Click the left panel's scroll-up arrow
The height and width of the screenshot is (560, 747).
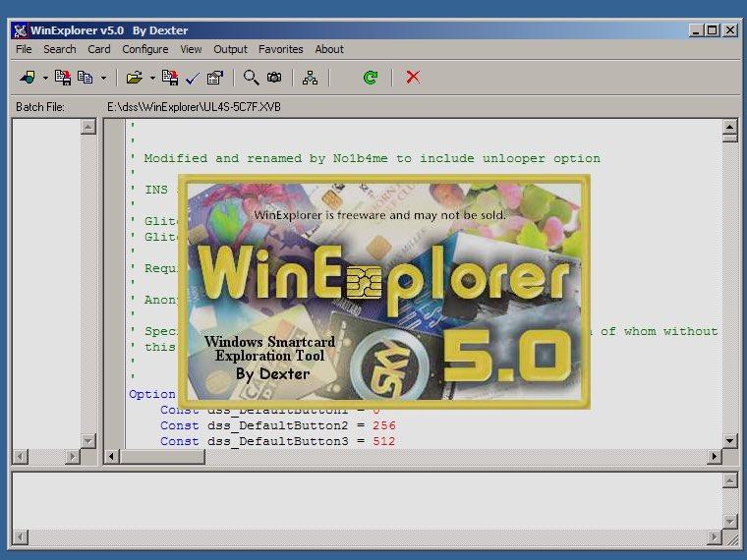point(87,127)
